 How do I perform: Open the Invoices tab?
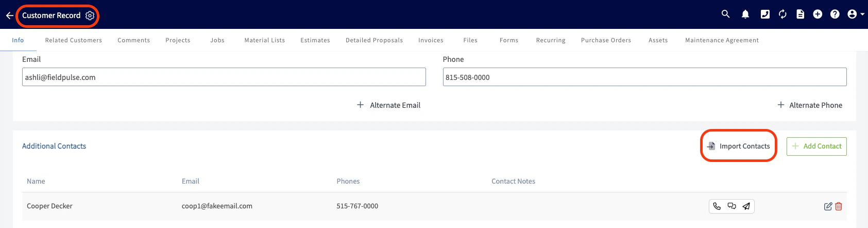431,40
